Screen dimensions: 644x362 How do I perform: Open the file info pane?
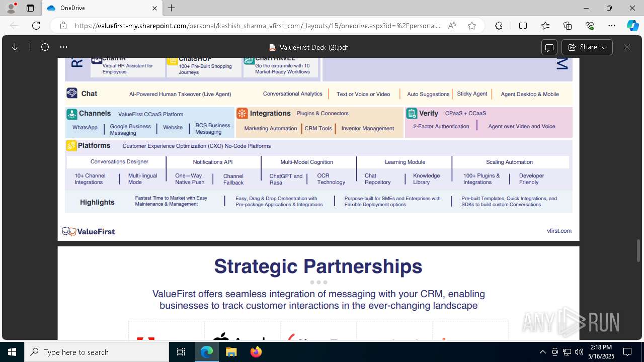(45, 47)
